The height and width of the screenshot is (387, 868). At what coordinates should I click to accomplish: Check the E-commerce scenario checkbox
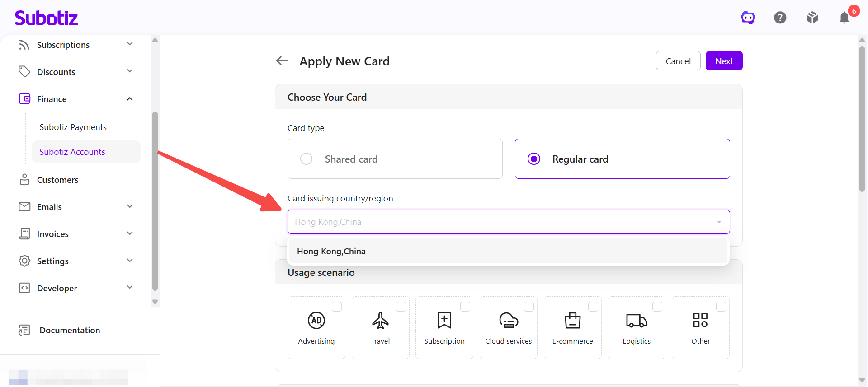(593, 307)
